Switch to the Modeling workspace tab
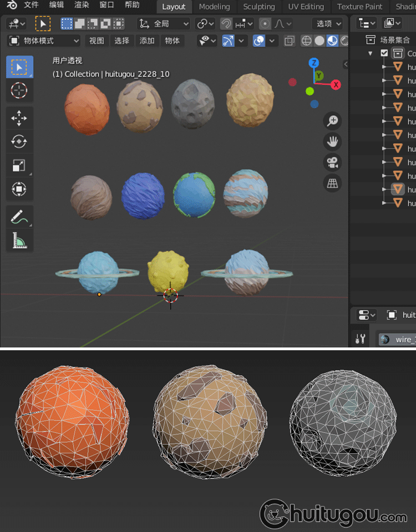The image size is (416, 532). tap(214, 7)
